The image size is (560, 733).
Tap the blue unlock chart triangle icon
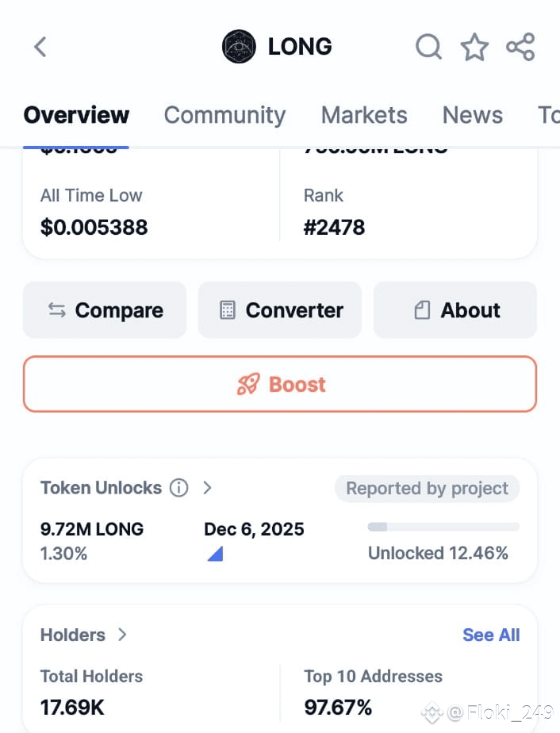point(215,554)
